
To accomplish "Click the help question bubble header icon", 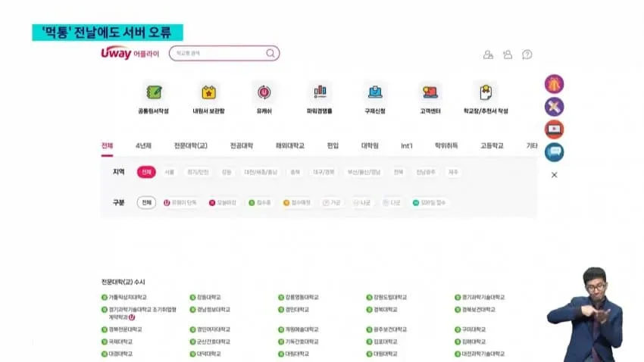I will pyautogui.click(x=527, y=55).
